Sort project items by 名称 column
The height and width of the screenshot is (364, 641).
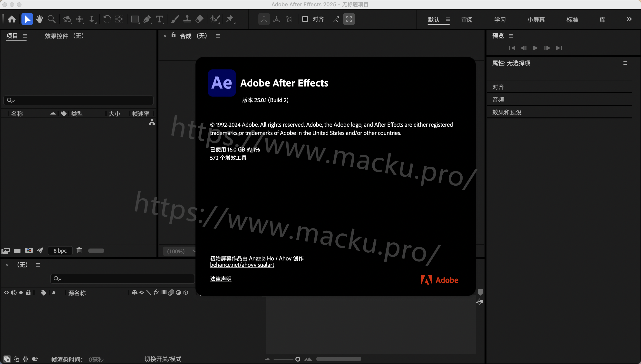17,114
